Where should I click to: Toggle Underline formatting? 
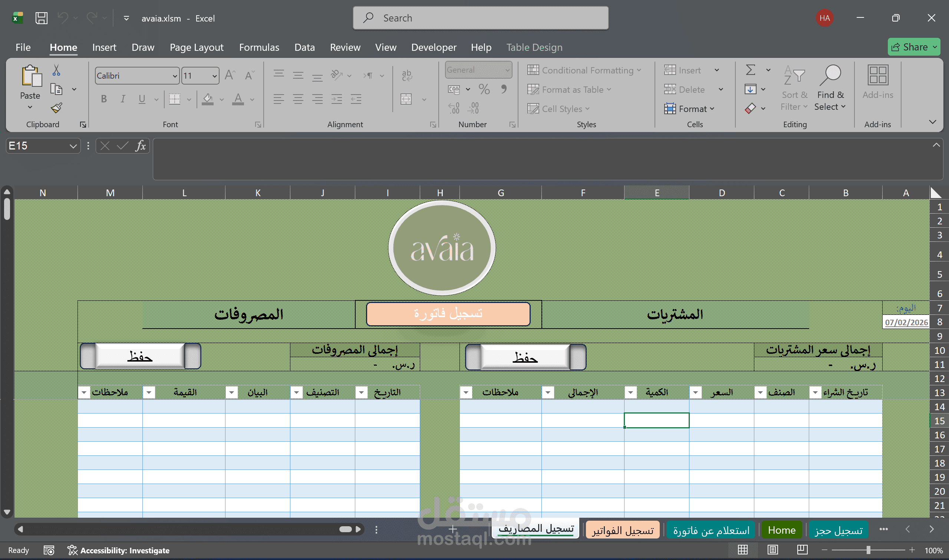[142, 99]
